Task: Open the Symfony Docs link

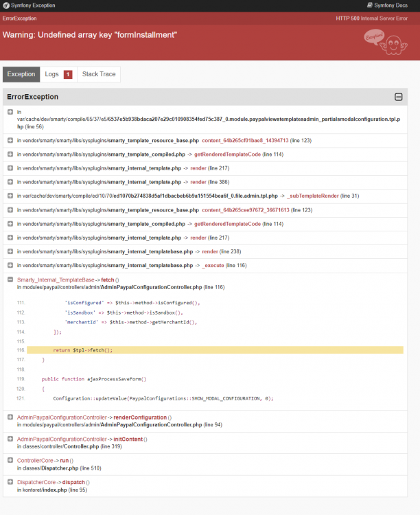Action: (387, 5)
